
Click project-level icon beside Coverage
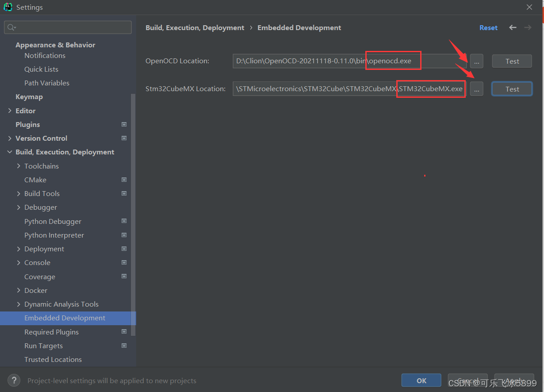124,276
